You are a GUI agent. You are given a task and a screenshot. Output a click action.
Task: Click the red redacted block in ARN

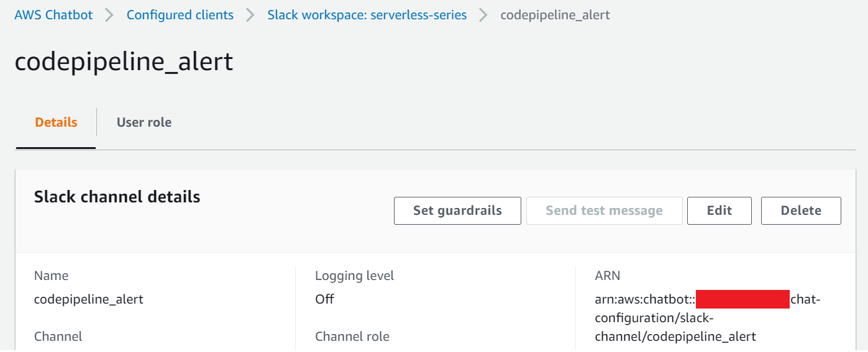tap(742, 299)
